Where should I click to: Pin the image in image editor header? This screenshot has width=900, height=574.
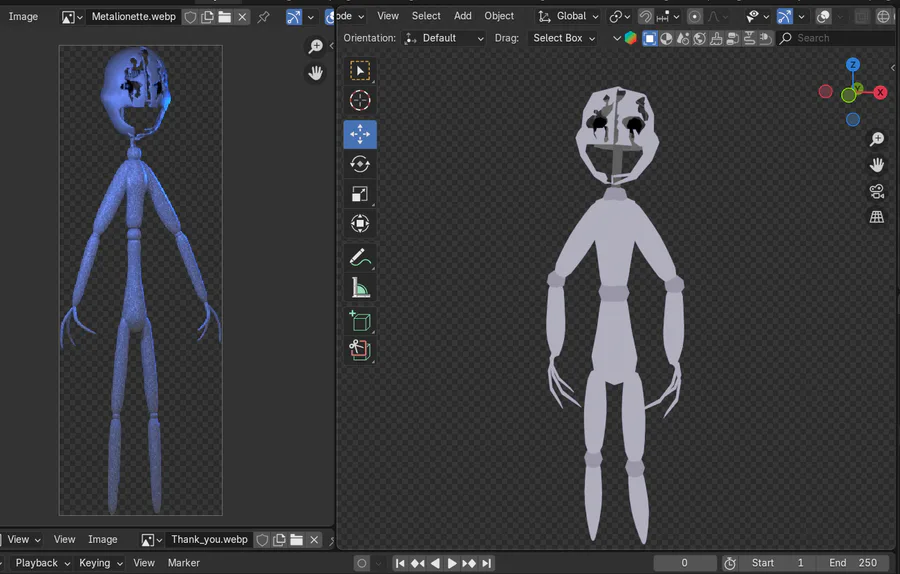tap(263, 17)
